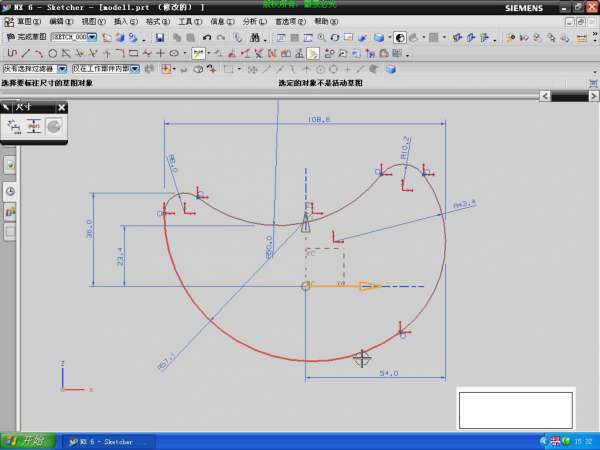Open the History clock tab in sidebar

tap(10, 190)
